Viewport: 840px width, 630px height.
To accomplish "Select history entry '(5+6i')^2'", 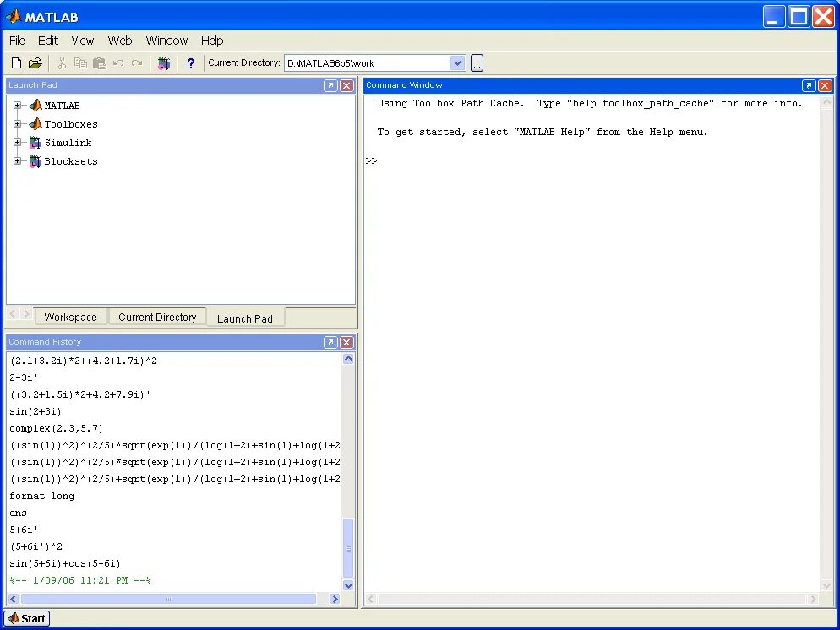I will pos(35,546).
